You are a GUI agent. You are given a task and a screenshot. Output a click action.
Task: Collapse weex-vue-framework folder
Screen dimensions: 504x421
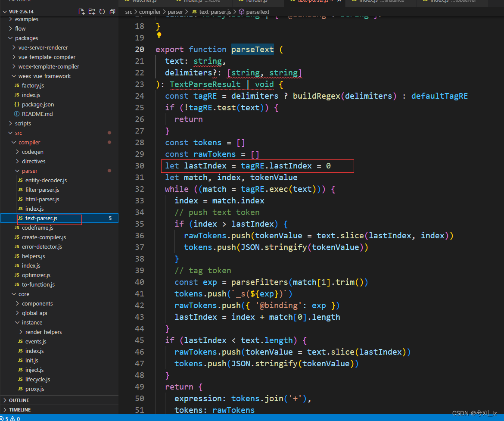14,76
